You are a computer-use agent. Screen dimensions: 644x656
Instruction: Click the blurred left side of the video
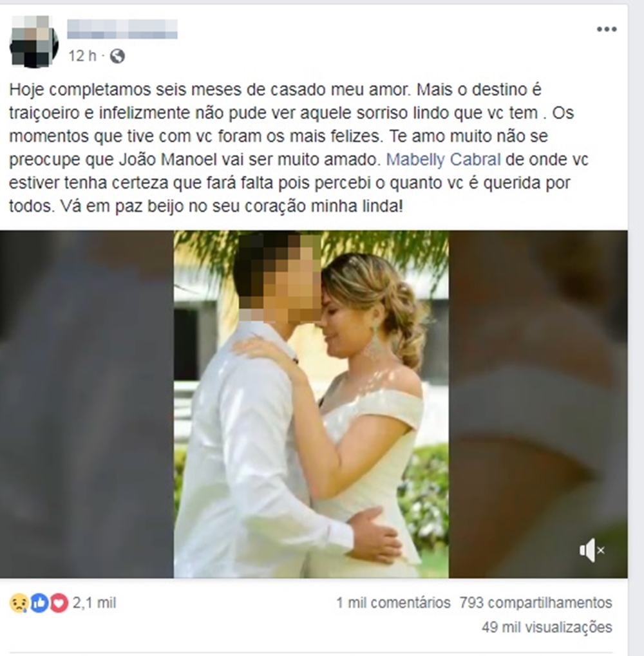[x=87, y=404]
